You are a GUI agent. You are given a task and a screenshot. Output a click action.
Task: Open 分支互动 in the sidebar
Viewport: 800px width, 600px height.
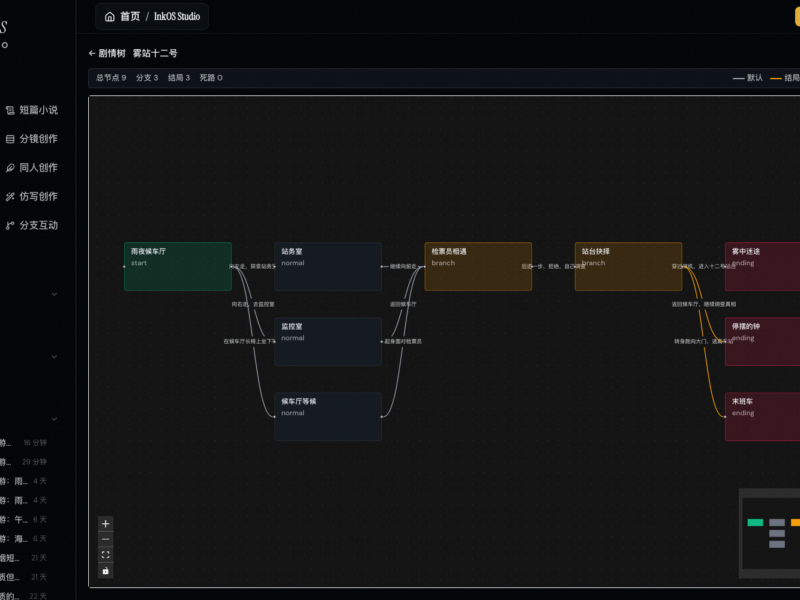pyautogui.click(x=32, y=225)
